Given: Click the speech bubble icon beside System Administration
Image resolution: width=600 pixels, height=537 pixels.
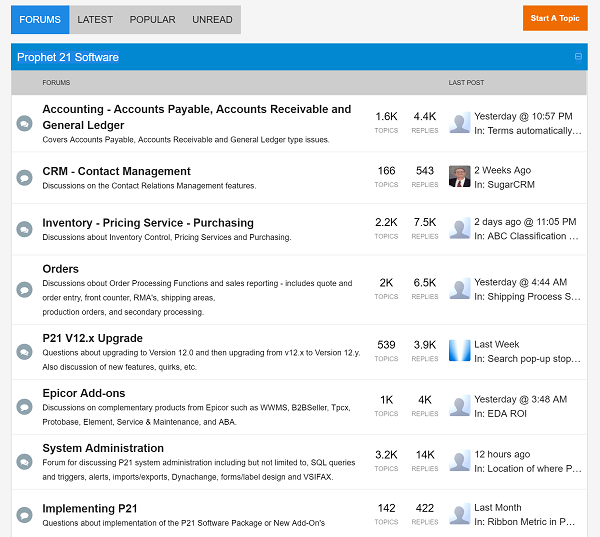Looking at the screenshot, I should [24, 462].
